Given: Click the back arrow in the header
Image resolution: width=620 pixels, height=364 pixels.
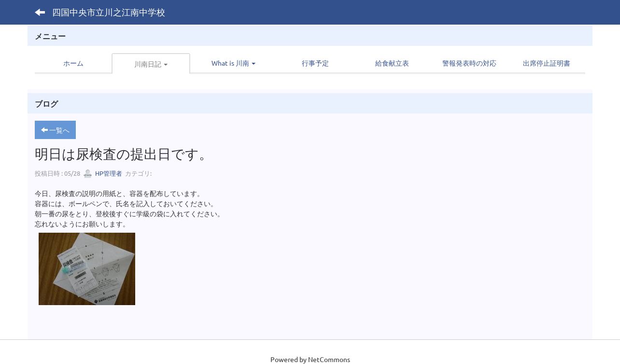Looking at the screenshot, I should (x=40, y=13).
